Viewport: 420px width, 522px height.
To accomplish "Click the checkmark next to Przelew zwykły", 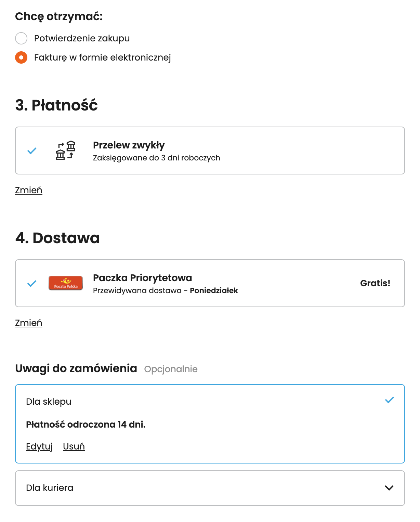I will click(x=32, y=151).
